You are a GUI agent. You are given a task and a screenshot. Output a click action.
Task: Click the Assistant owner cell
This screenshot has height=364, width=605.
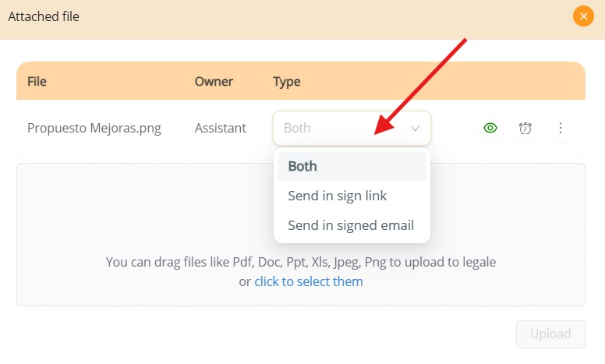tap(221, 128)
